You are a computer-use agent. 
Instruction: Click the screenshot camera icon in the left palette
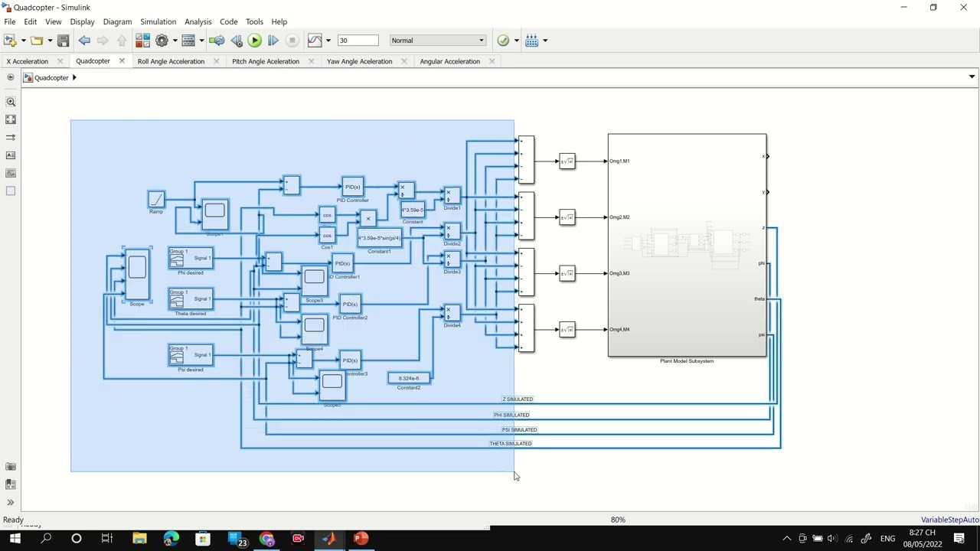point(11,466)
